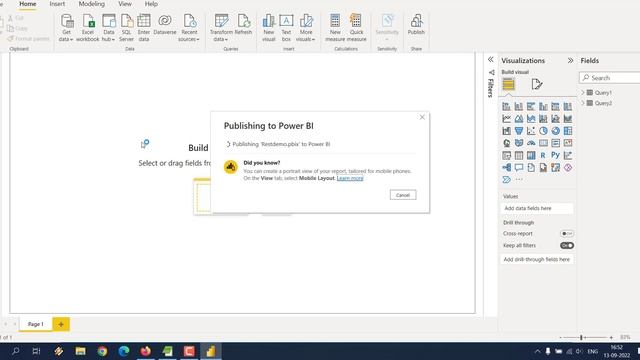Expand the Filters pane
Screen dimensions: 640x360
click(x=491, y=60)
